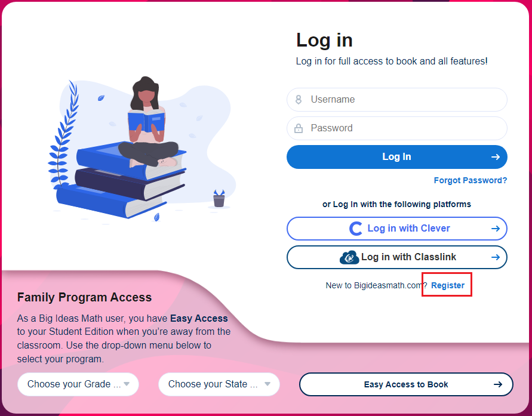The height and width of the screenshot is (416, 532).
Task: Click the Easy Access to Book button
Action: [406, 384]
